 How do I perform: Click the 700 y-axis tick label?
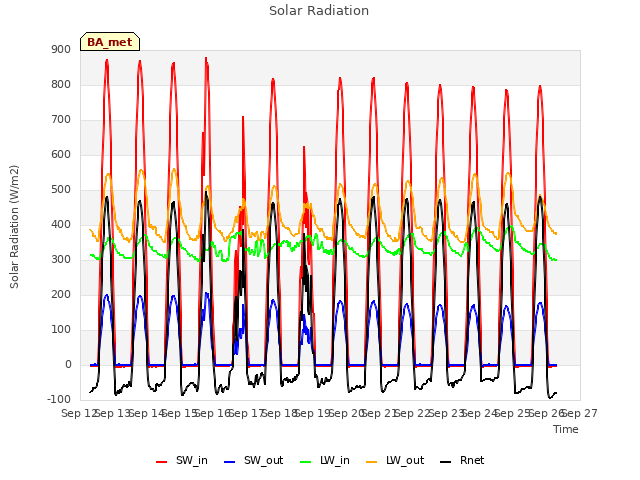point(61,120)
